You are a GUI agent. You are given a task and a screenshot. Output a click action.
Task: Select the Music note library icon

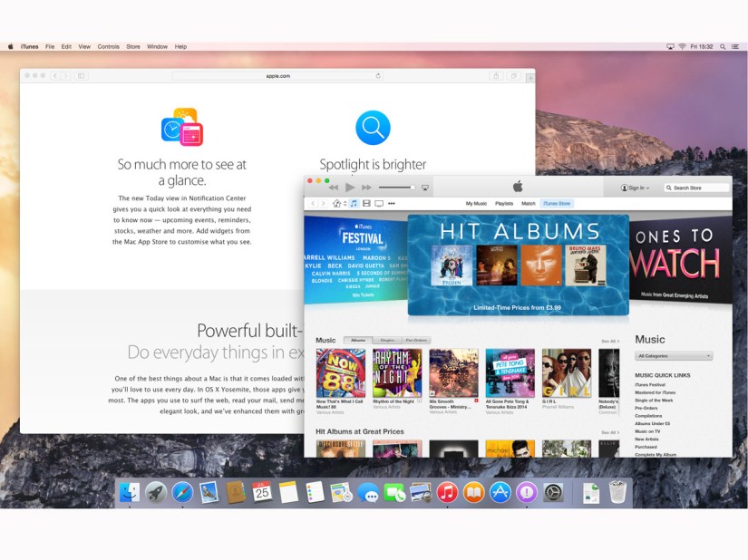(x=354, y=204)
